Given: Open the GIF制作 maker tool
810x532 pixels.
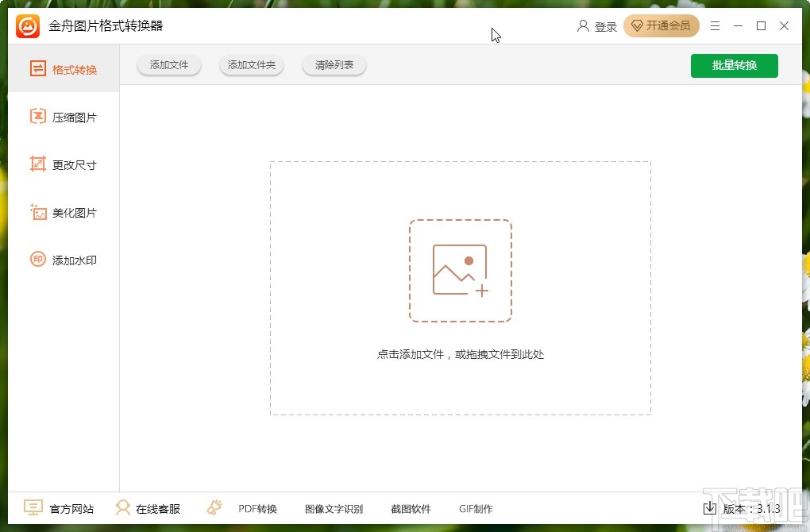Looking at the screenshot, I should click(476, 508).
